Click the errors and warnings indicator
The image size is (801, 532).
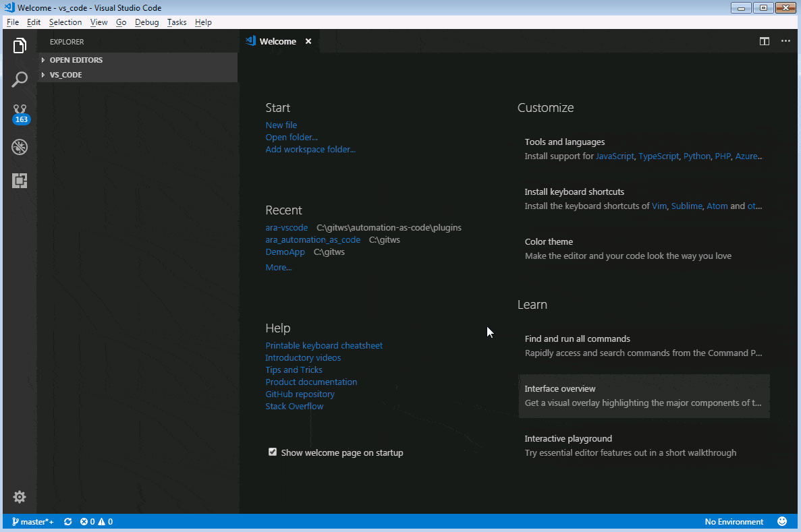pyautogui.click(x=96, y=521)
